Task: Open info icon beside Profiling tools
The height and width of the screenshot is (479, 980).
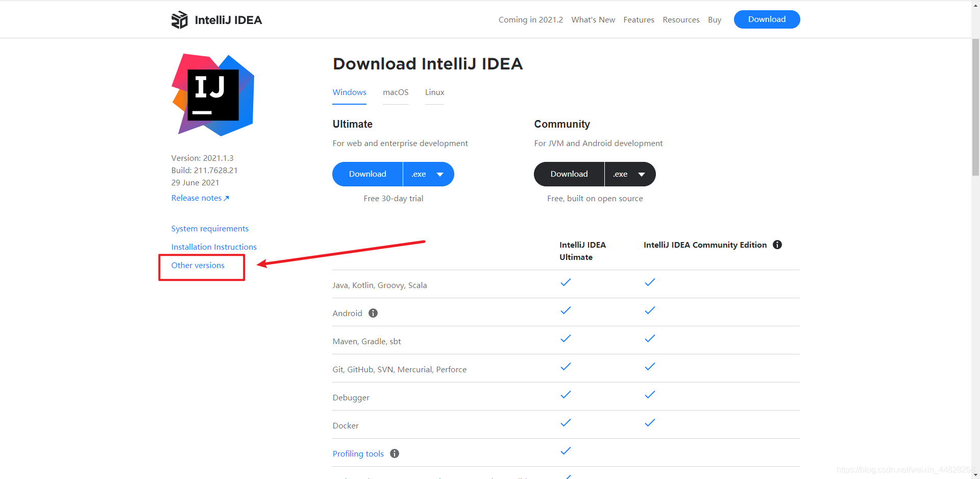Action: [395, 453]
